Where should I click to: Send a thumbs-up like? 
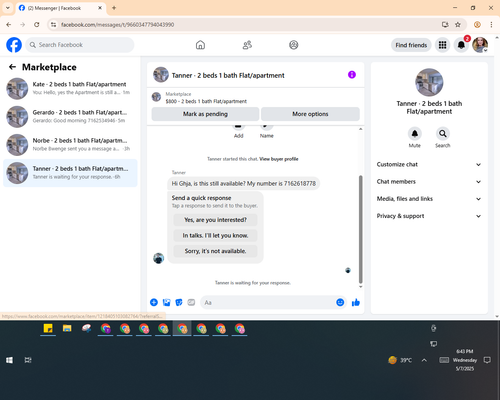click(356, 302)
